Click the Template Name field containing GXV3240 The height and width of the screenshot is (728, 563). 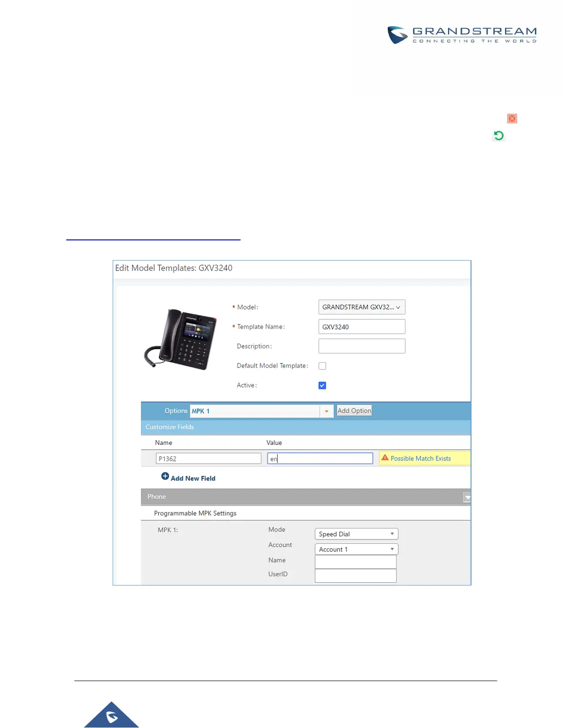click(x=362, y=327)
